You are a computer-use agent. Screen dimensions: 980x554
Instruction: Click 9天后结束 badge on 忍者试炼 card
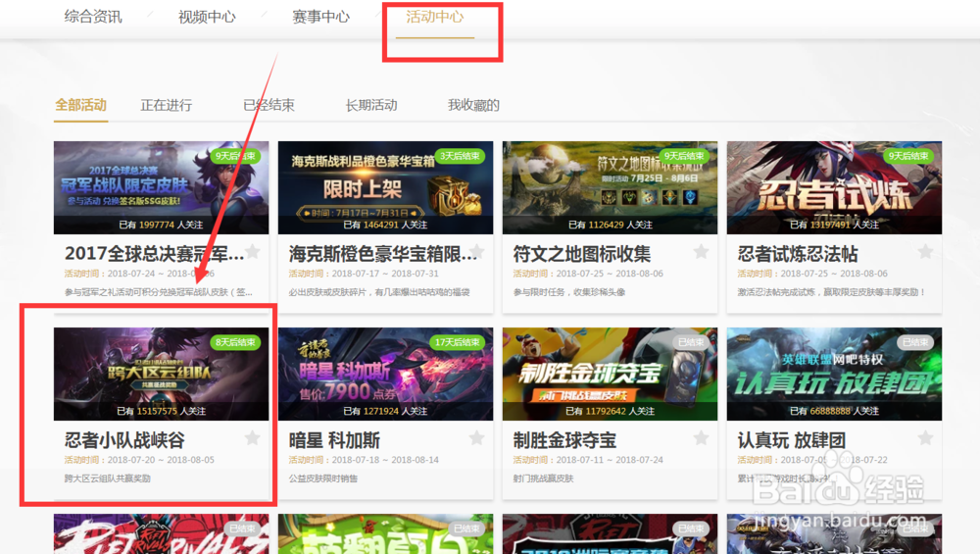pyautogui.click(x=908, y=156)
